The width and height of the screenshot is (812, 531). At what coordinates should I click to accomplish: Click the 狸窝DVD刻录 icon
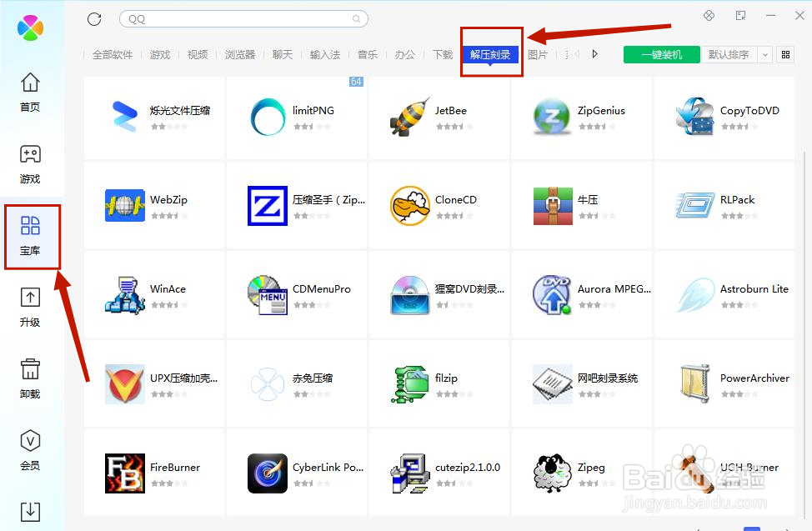[410, 295]
